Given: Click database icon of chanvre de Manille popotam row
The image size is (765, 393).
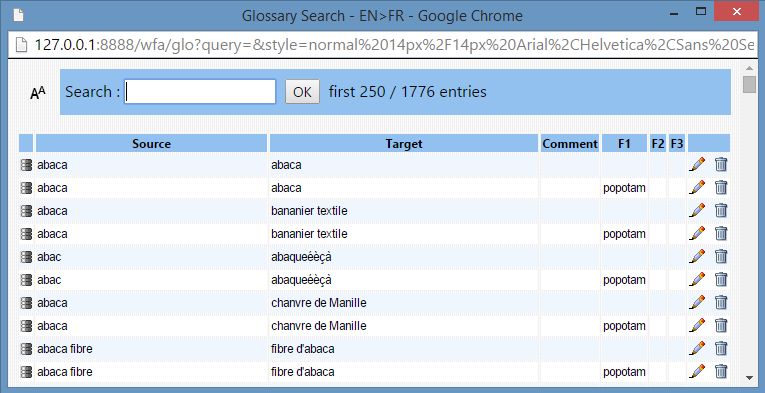Looking at the screenshot, I should point(26,326).
